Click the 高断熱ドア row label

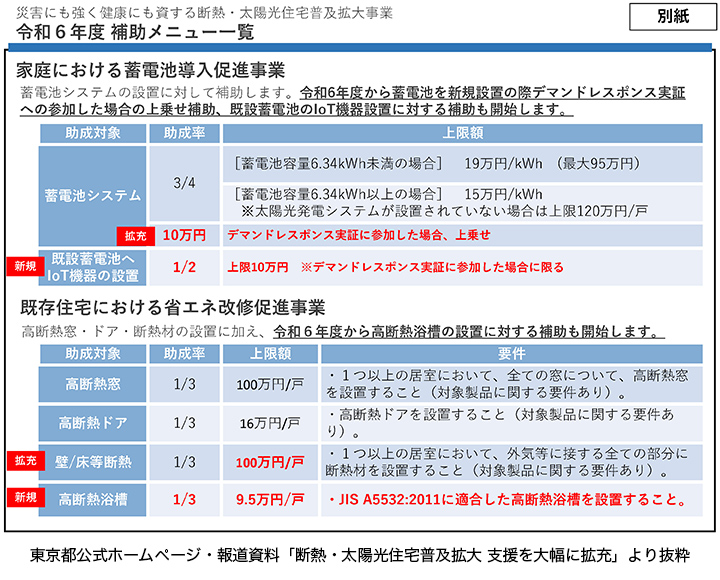92,423
